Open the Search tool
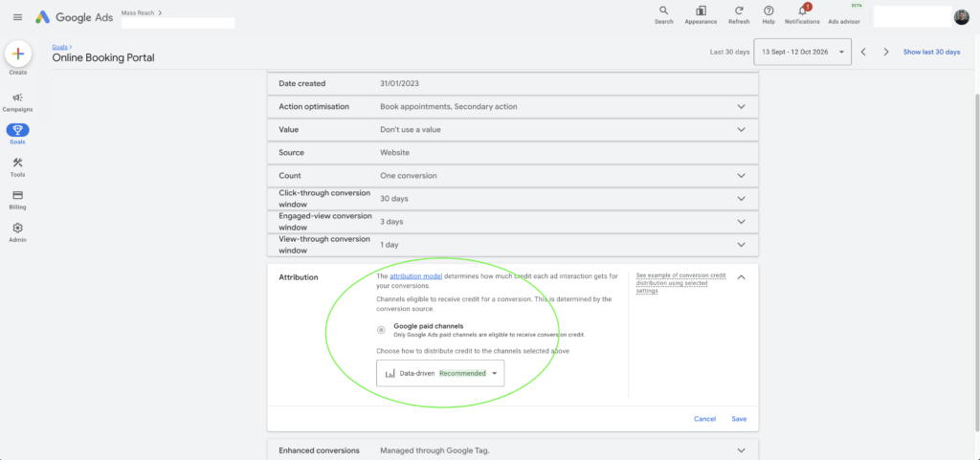This screenshot has height=460, width=980. point(664,15)
